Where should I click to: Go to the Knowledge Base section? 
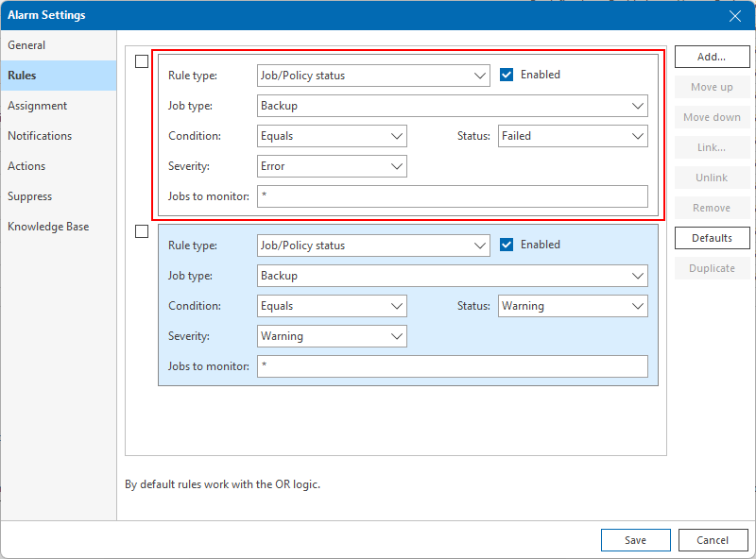48,227
